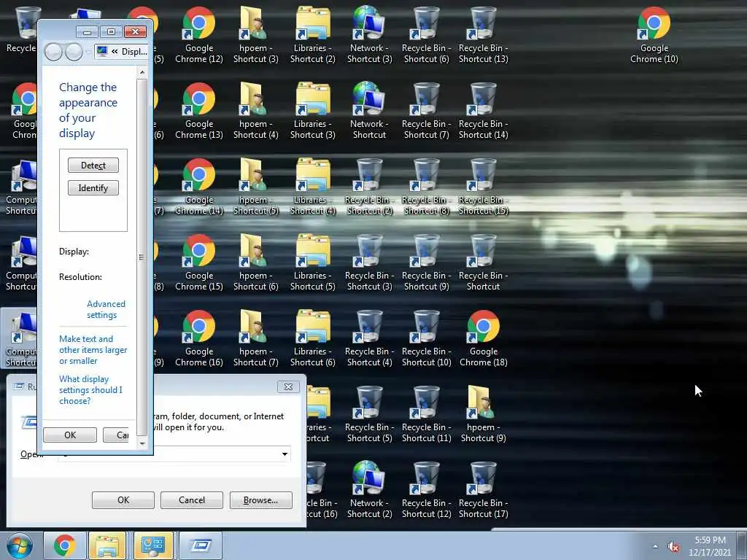Click OK in the Run dialog
747x560 pixels.
(123, 500)
